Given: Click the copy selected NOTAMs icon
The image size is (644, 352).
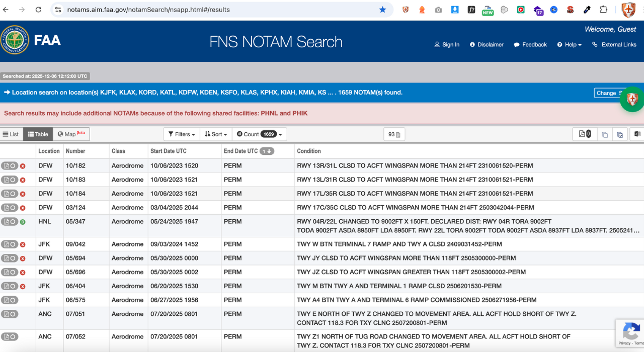Looking at the screenshot, I should pos(620,134).
